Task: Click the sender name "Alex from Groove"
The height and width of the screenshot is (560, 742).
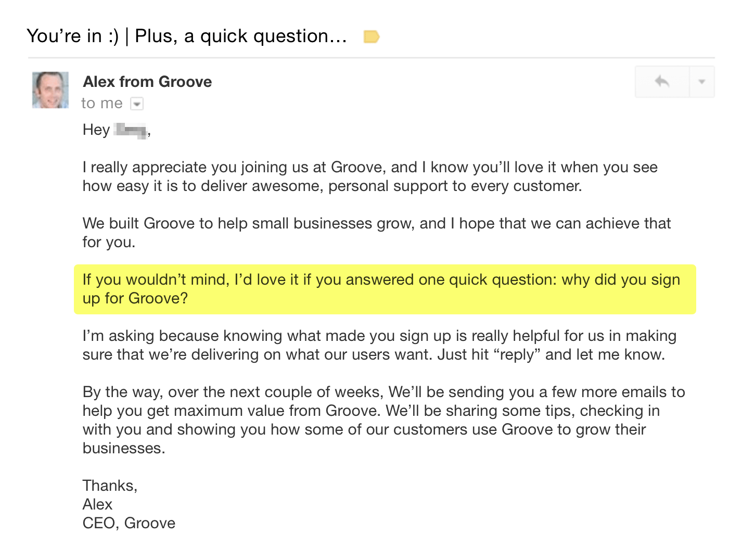Action: coord(147,82)
